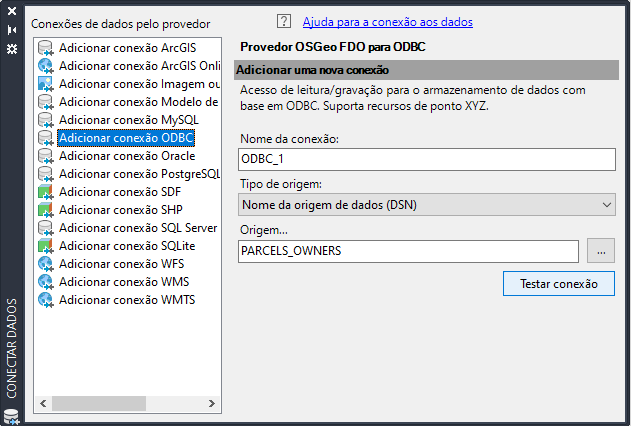631x426 pixels.
Task: Click the SDF connection icon
Action: (45, 191)
